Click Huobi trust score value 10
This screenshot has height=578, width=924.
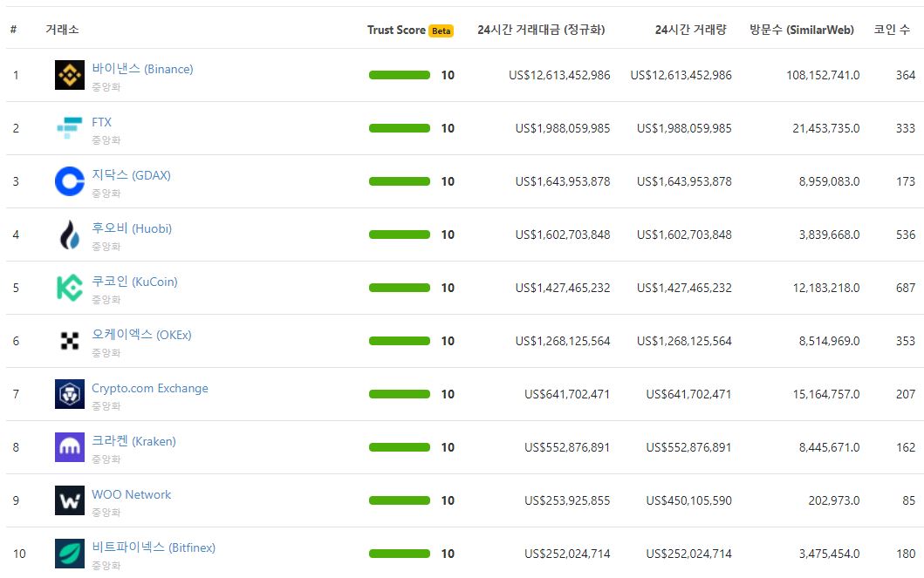(x=448, y=235)
